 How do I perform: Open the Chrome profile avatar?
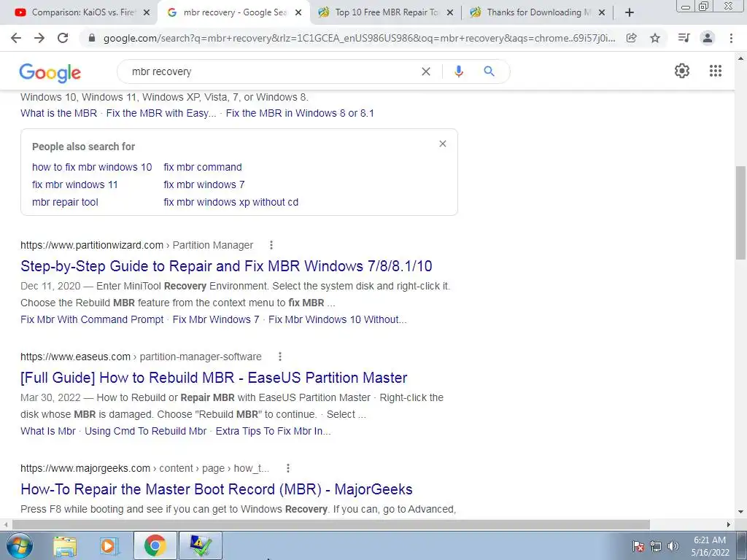708,38
